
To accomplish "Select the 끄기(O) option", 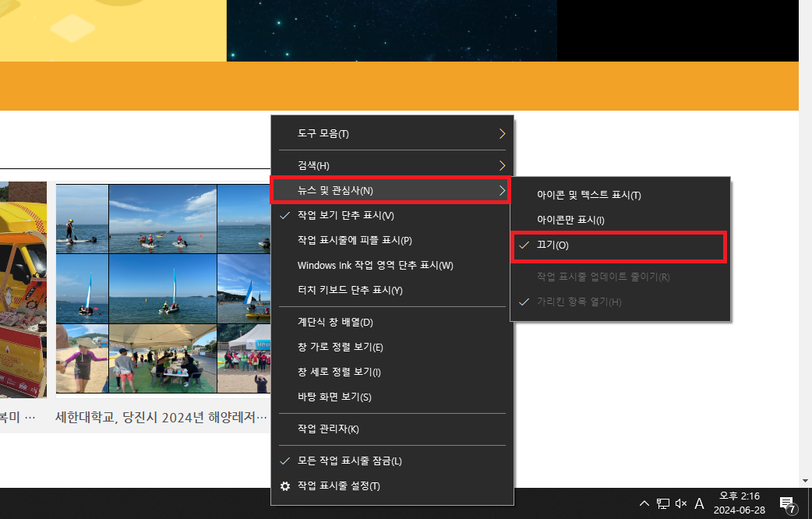I will (553, 245).
